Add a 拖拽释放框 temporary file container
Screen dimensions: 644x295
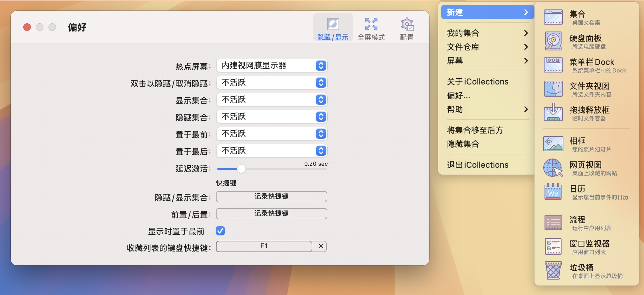point(589,113)
